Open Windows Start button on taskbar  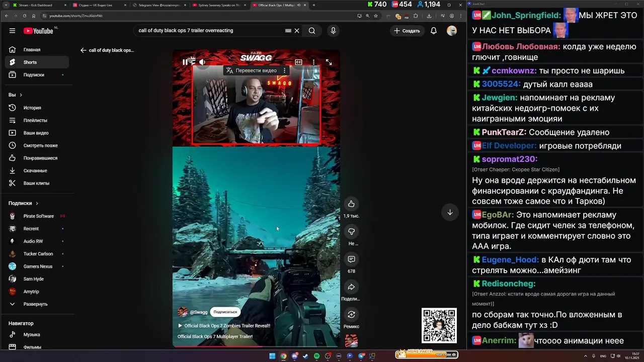pyautogui.click(x=272, y=356)
